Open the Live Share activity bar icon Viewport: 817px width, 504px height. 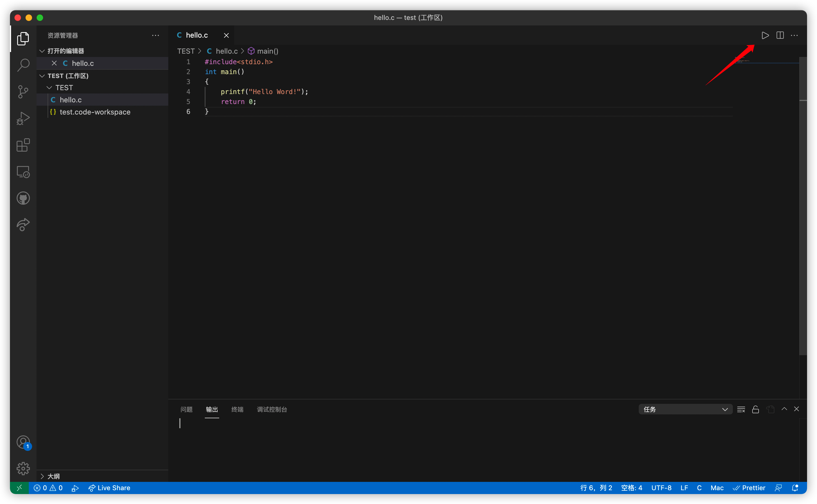click(23, 225)
